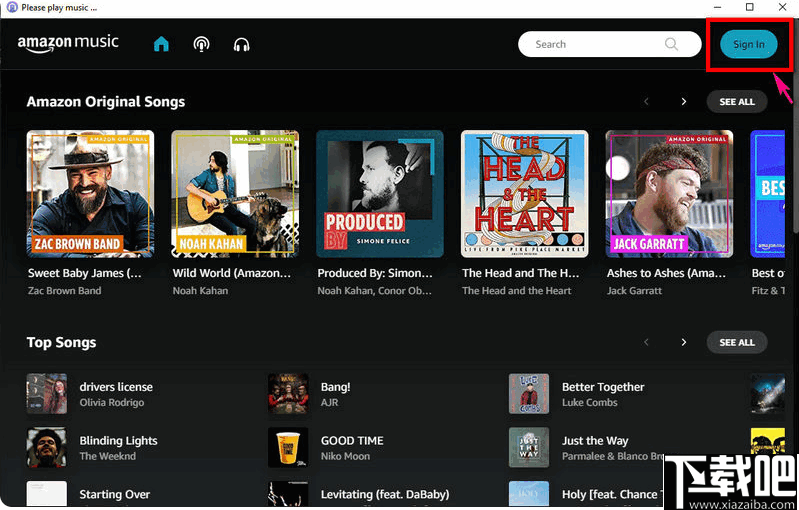Click the Sign In button
Viewport: 799px width, 510px height.
pos(748,44)
